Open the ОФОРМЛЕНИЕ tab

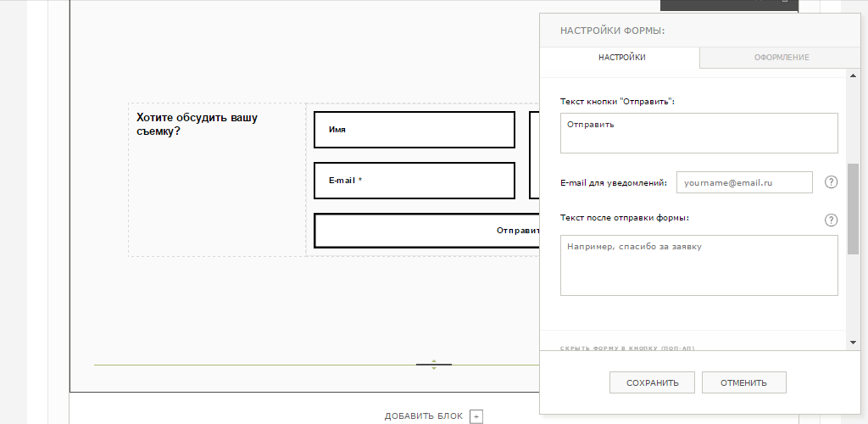[781, 58]
